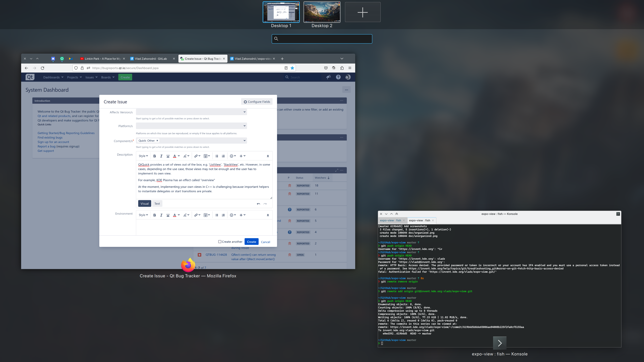Toggle Italic in Description editor toolbar

tap(161, 156)
